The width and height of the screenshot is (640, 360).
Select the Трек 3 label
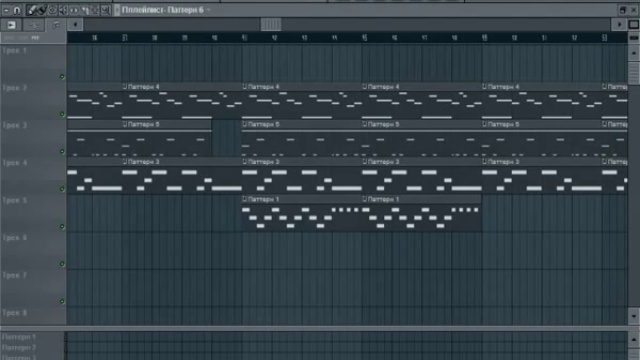click(15, 125)
